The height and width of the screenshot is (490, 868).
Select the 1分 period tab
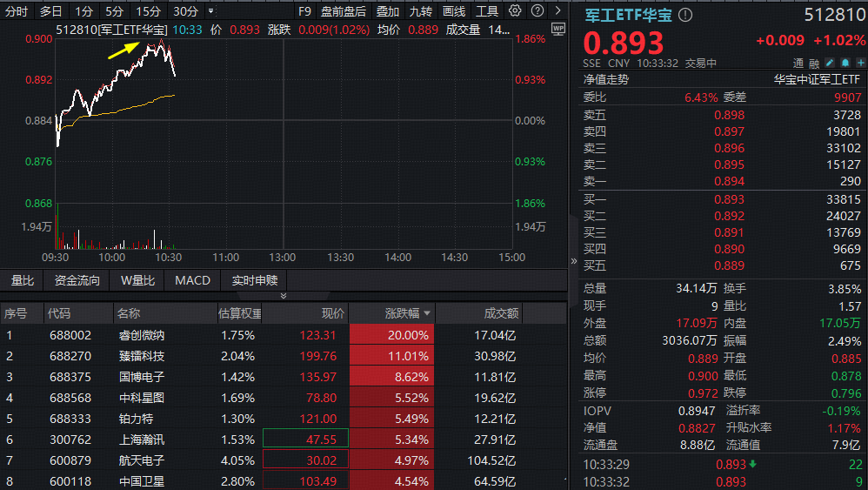point(84,11)
